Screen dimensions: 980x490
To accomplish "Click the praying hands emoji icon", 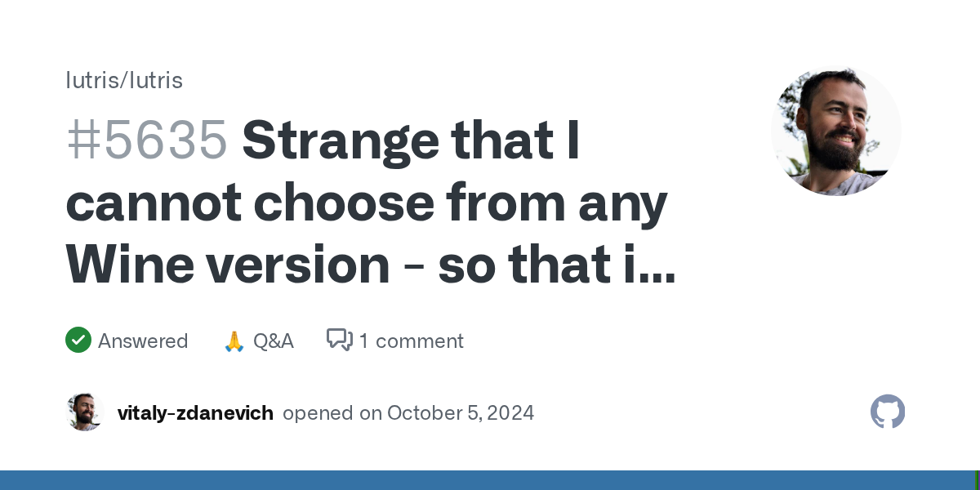I will click(234, 341).
